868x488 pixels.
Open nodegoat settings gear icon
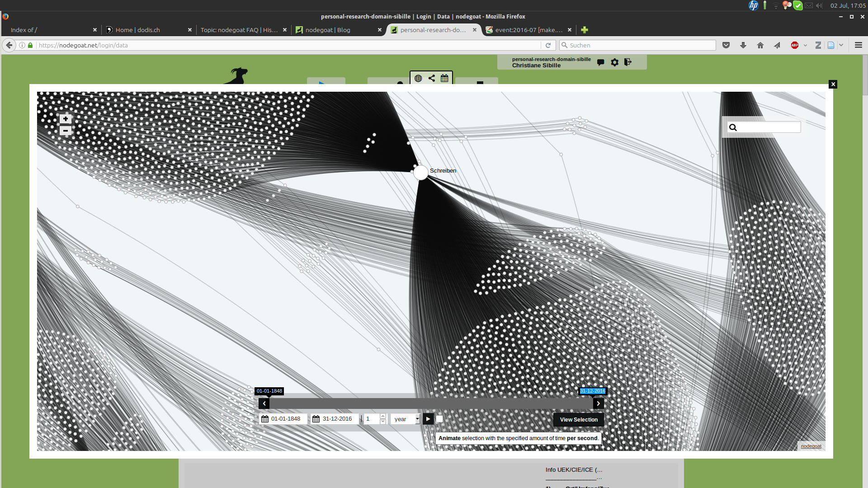click(x=614, y=62)
